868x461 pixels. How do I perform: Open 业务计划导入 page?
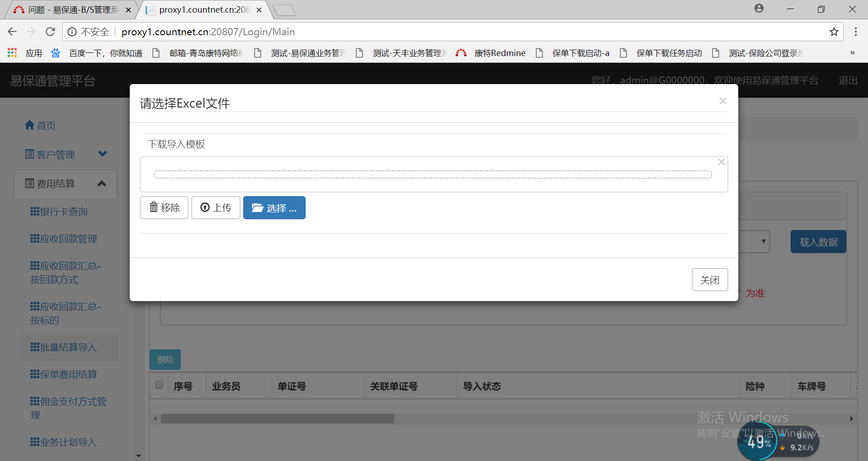point(64,442)
